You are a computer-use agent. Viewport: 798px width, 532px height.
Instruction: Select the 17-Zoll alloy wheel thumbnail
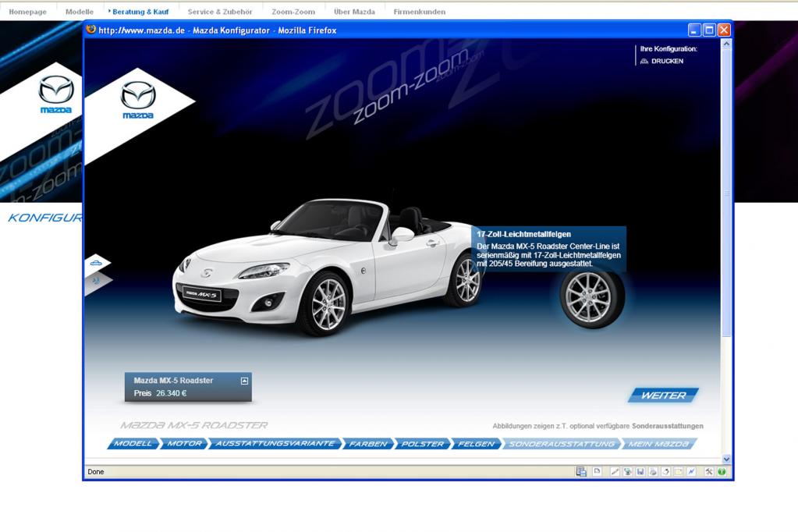[x=592, y=298]
